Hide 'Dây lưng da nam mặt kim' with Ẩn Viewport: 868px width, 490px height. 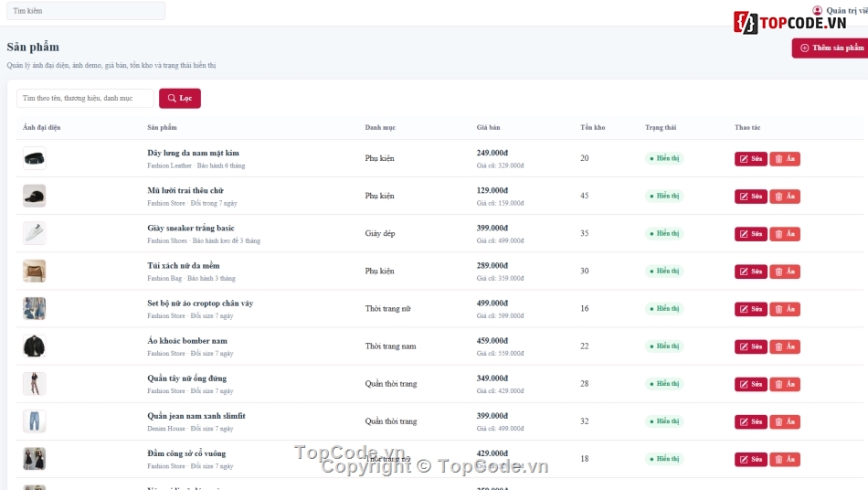click(x=785, y=159)
